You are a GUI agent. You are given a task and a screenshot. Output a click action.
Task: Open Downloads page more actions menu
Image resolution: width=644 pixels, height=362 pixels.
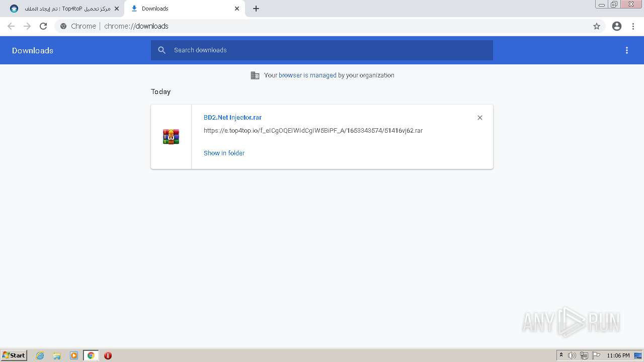pos(627,50)
